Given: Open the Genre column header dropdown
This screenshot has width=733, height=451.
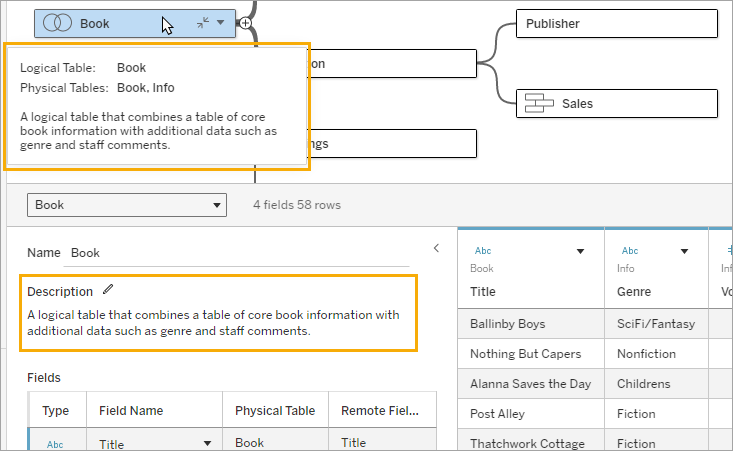Looking at the screenshot, I should point(684,252).
